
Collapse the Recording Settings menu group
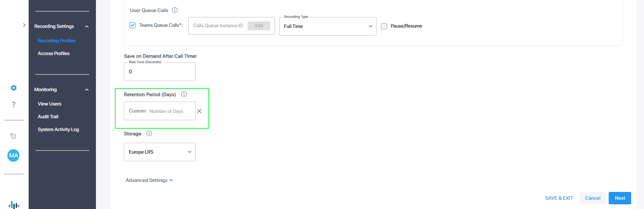click(x=87, y=26)
